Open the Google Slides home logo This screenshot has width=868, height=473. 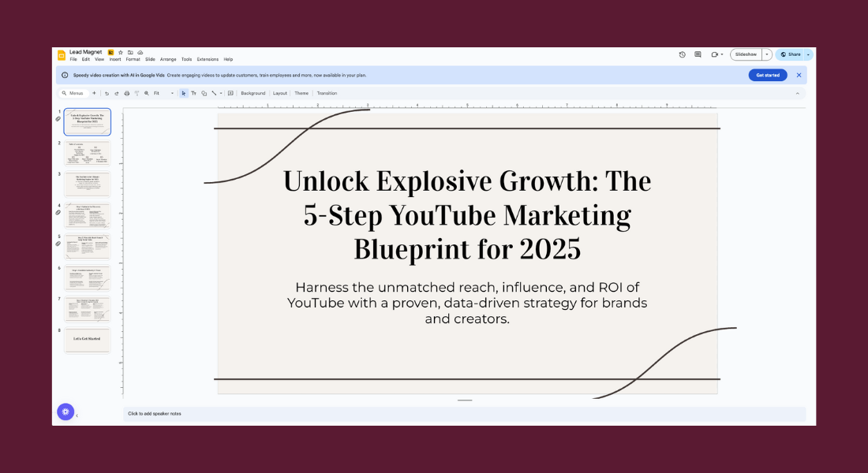coord(62,54)
